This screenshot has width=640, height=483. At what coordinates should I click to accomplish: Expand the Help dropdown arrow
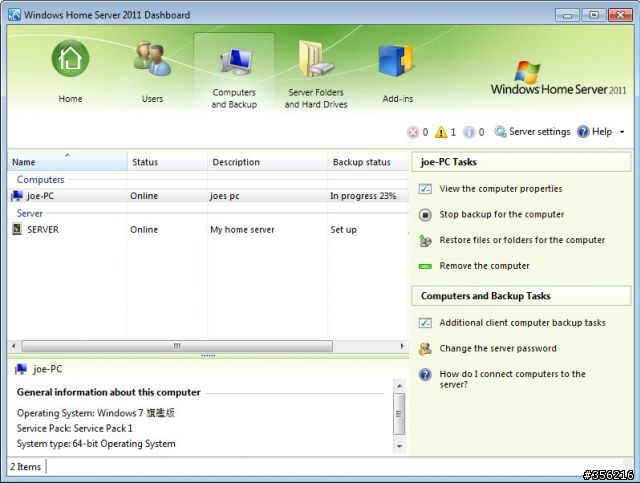pos(622,132)
